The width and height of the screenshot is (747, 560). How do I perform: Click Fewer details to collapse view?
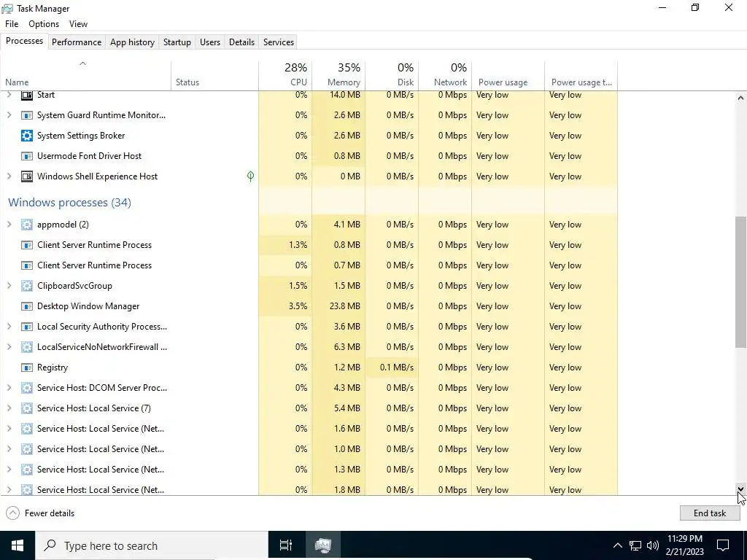tap(41, 513)
